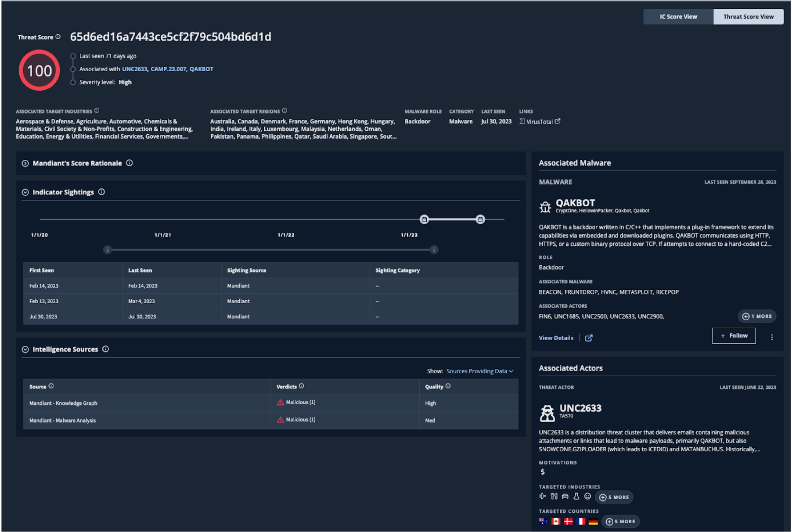
Task: Open View Details for QAKBOT
Action: click(x=555, y=338)
